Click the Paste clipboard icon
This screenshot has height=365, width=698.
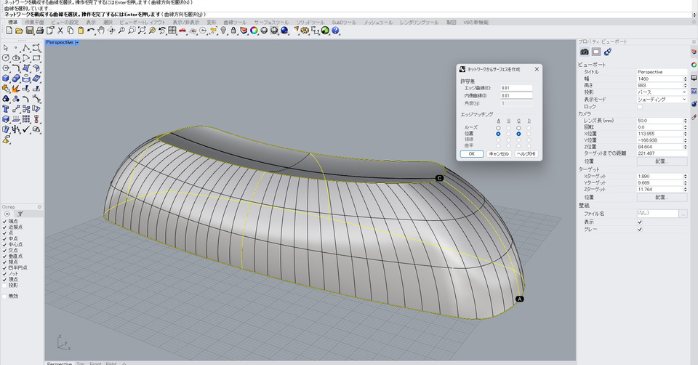[x=81, y=31]
